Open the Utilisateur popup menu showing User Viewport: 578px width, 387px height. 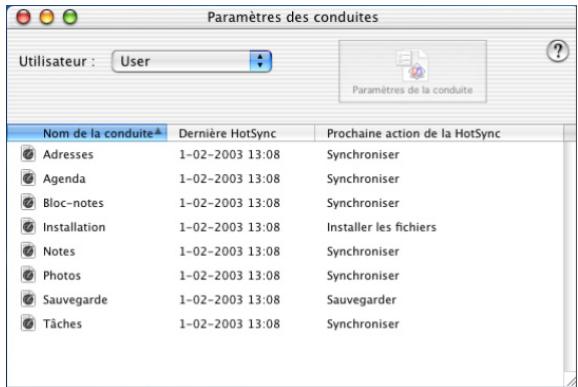[192, 61]
